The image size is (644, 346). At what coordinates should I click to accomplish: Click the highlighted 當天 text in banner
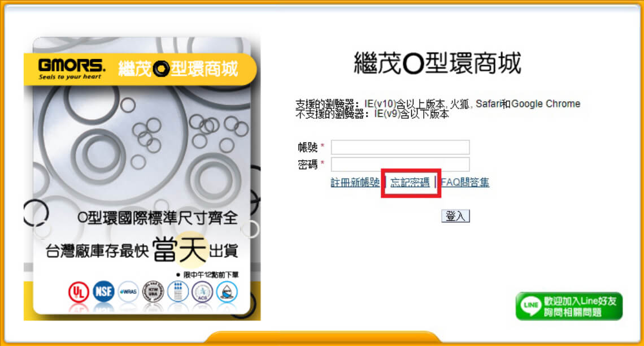pyautogui.click(x=180, y=249)
